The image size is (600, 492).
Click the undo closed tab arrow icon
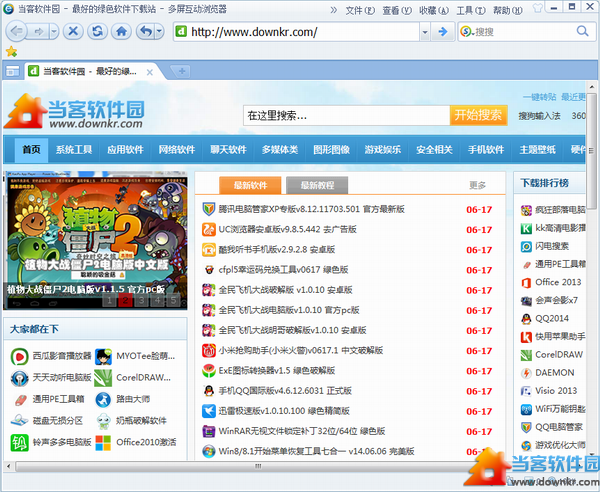point(145,31)
